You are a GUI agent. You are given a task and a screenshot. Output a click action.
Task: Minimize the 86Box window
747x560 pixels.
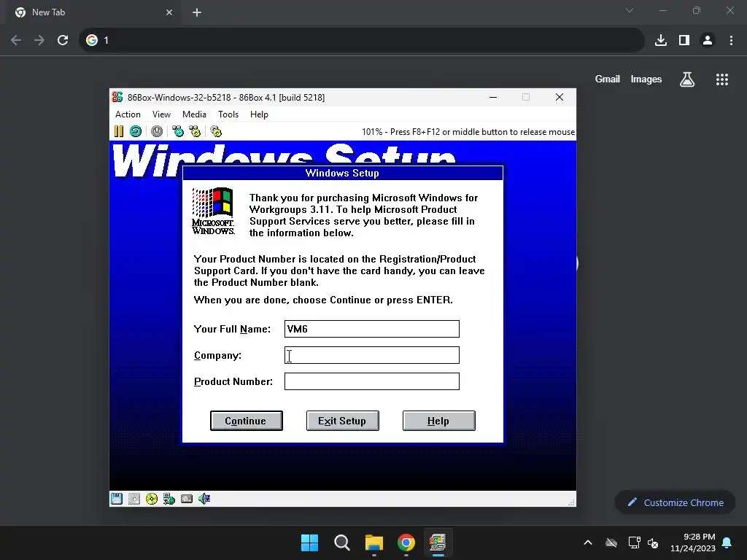coord(493,97)
